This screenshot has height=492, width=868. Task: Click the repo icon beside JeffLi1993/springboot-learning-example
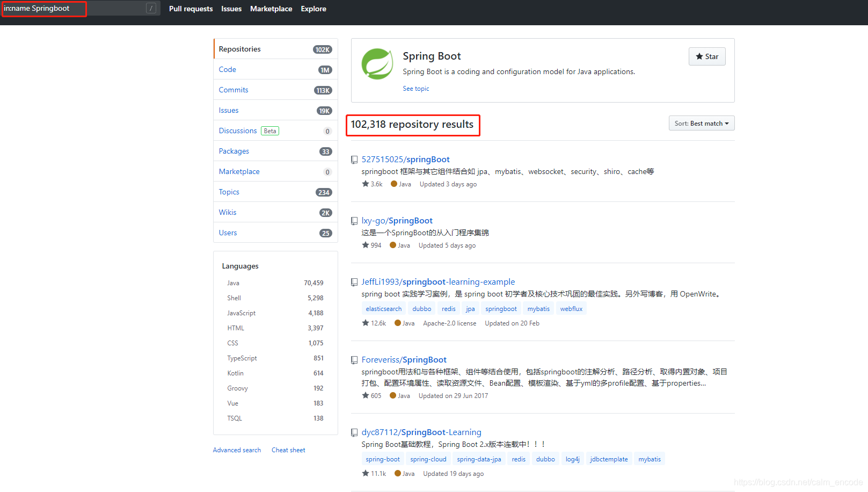click(x=354, y=283)
